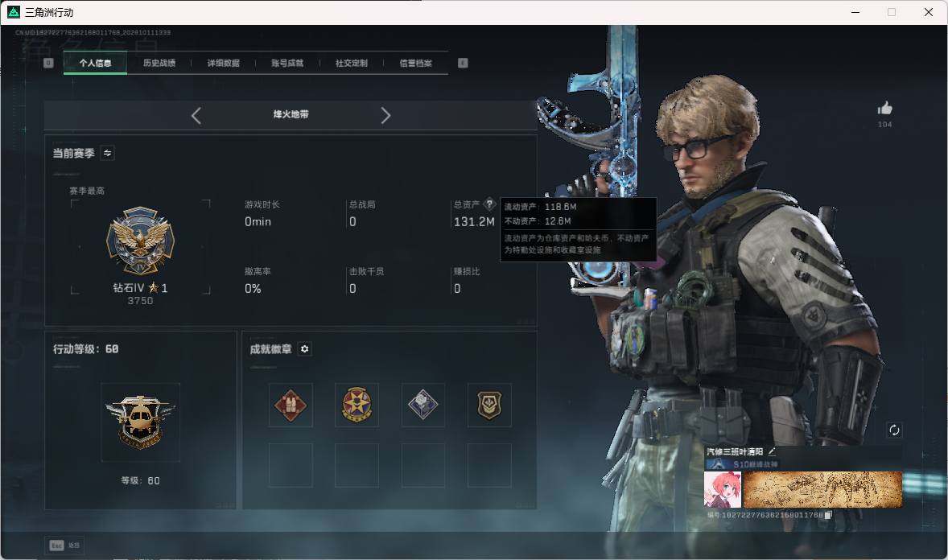
Task: Click the left arrow beside 烽火地带
Action: (196, 116)
